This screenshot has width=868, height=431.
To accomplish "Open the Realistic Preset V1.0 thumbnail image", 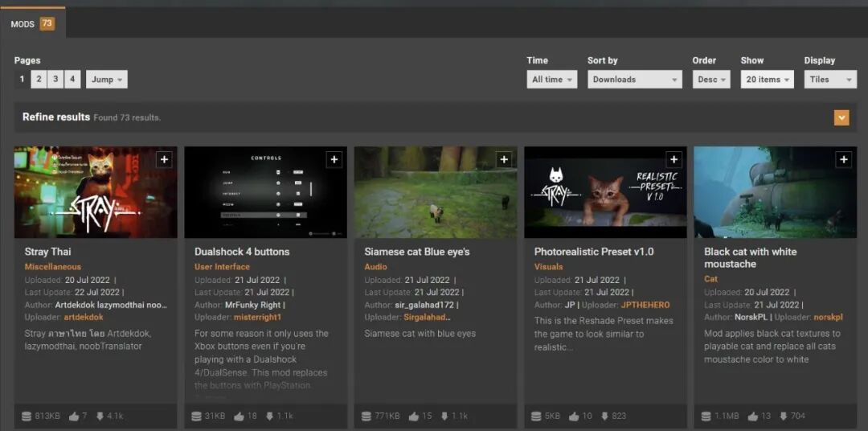I will click(x=606, y=192).
